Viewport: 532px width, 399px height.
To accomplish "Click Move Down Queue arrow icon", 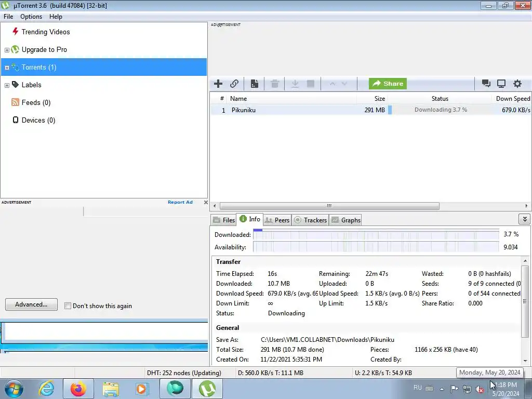I will 344,84.
